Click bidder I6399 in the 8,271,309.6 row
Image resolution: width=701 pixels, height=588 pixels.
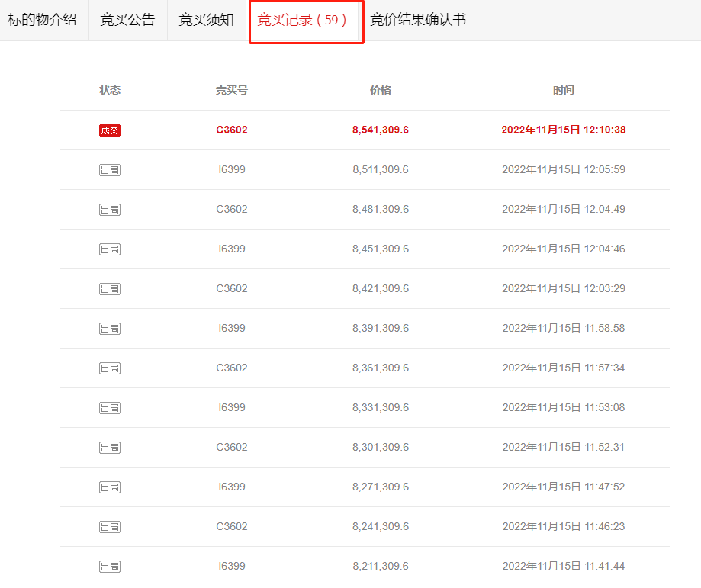point(232,487)
